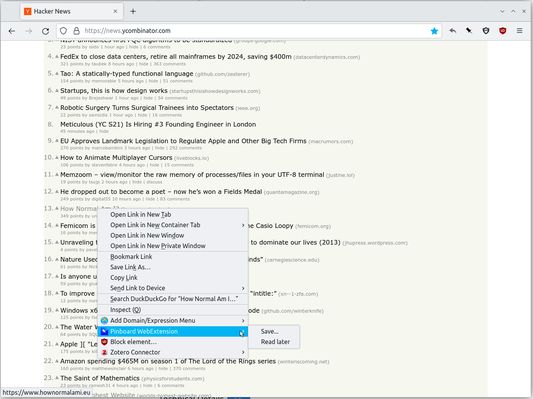This screenshot has height=399, width=533.
Task: Upvote the FedEx data centers story
Action: (x=57, y=57)
